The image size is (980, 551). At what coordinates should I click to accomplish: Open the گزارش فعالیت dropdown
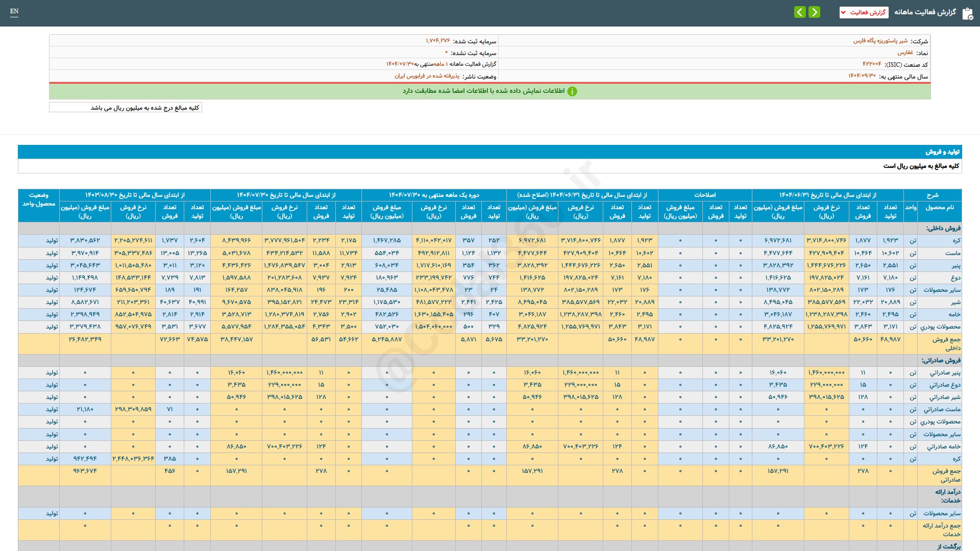tap(864, 12)
